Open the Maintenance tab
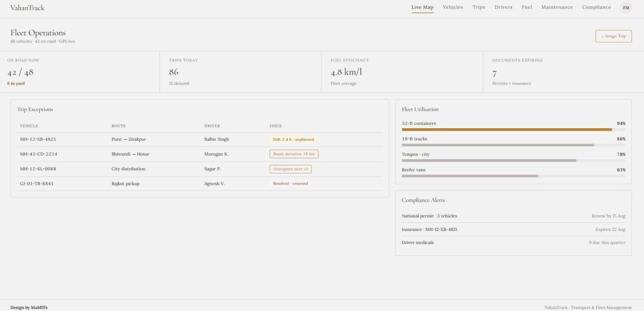This screenshot has width=644, height=311. [x=557, y=7]
